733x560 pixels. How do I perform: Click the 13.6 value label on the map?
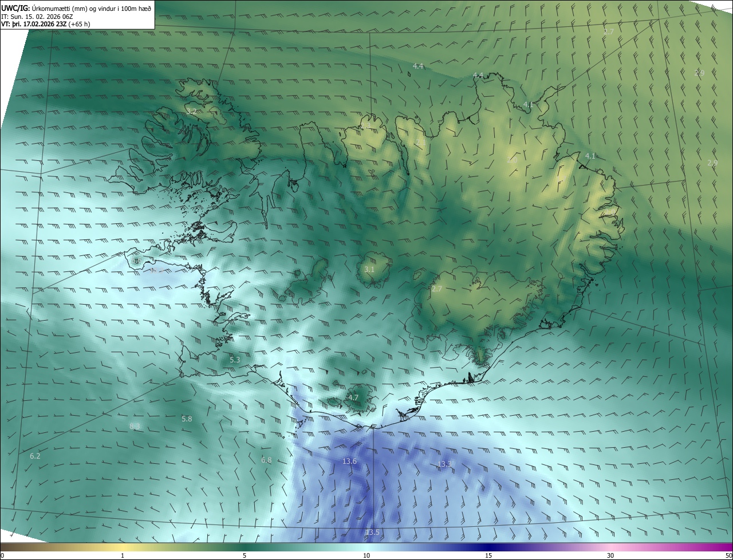[x=349, y=461]
